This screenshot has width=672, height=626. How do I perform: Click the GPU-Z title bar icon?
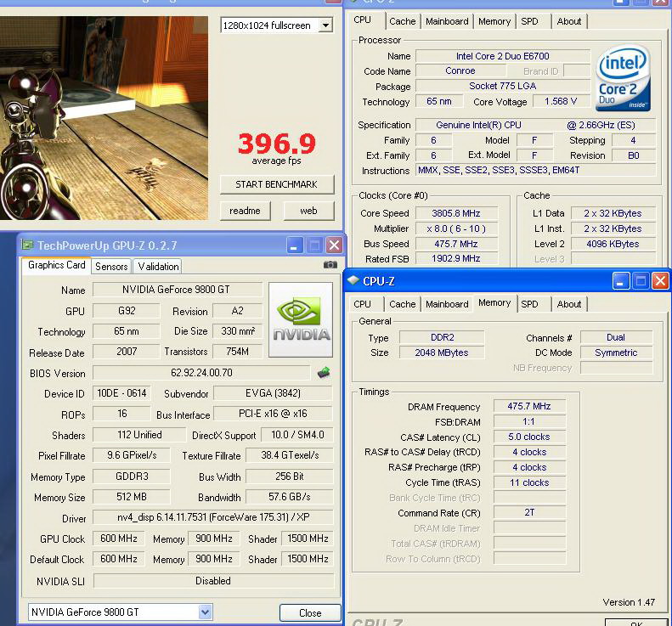pos(27,245)
